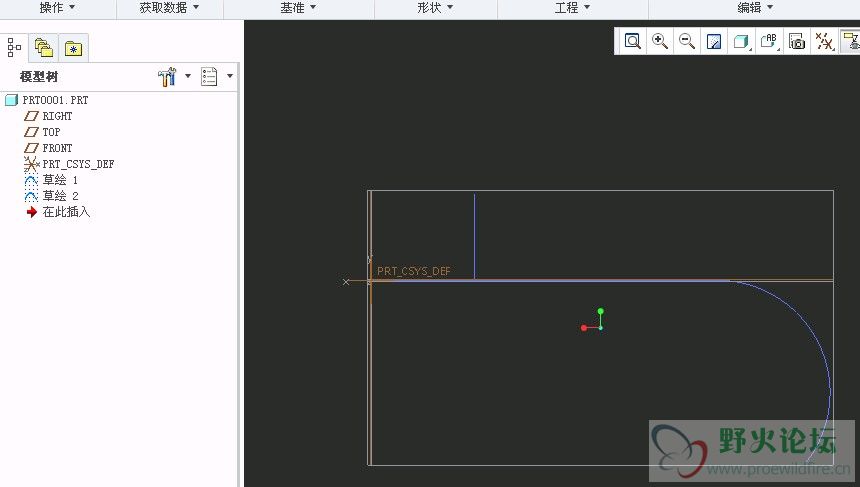This screenshot has width=860, height=487.
Task: Open the view manager camera icon
Action: (x=796, y=41)
